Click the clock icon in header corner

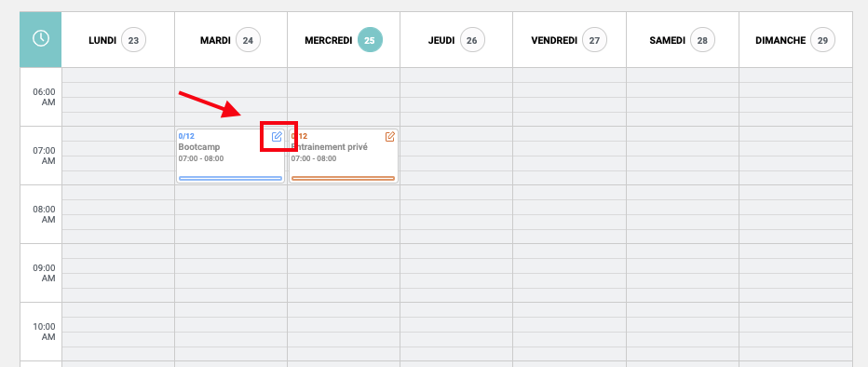click(41, 39)
